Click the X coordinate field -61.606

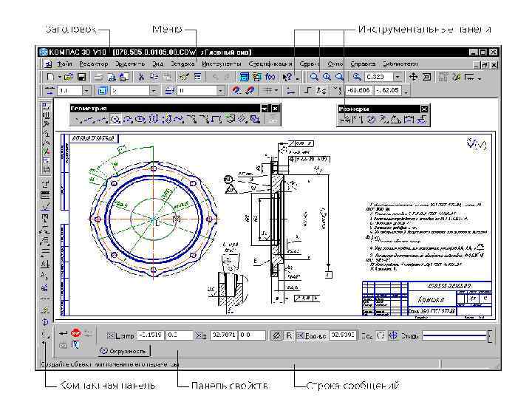[x=359, y=90]
